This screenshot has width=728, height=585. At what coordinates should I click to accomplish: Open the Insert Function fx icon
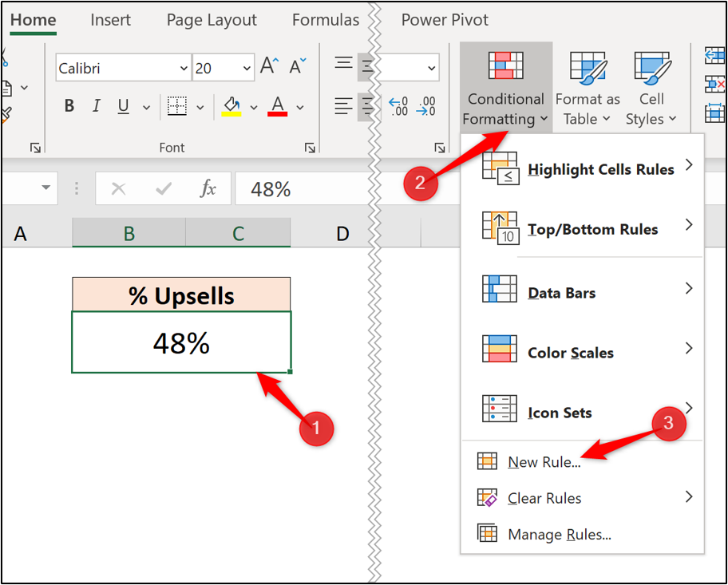[x=208, y=188]
